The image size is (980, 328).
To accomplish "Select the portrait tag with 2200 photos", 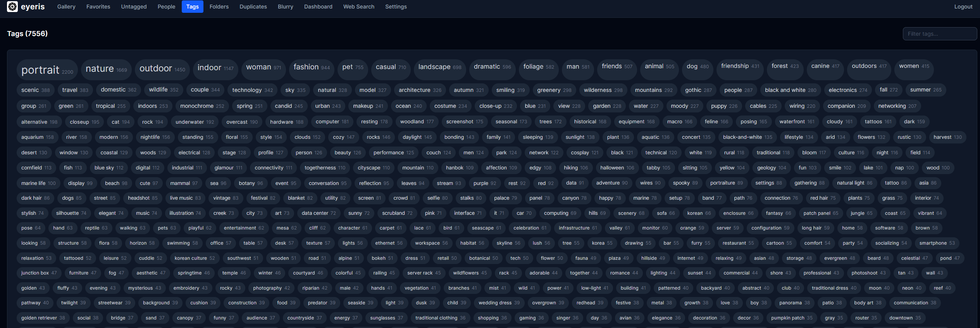I will pos(47,70).
